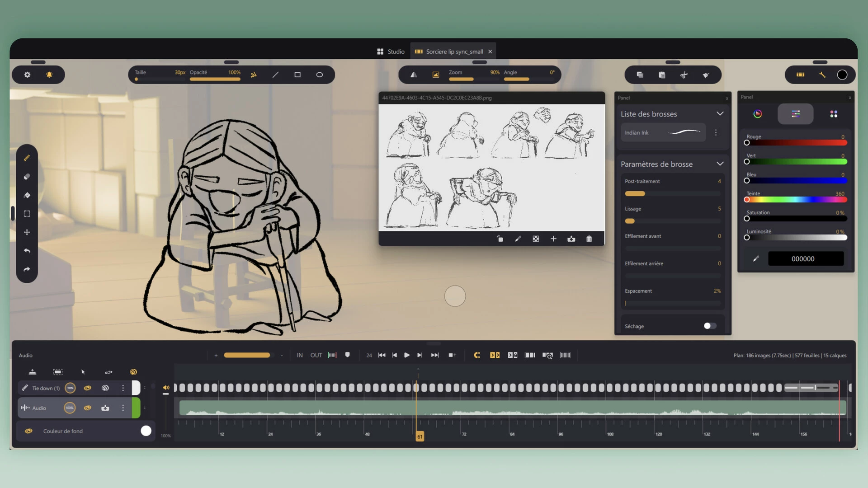Open the 24 frame rate setting

coord(369,356)
